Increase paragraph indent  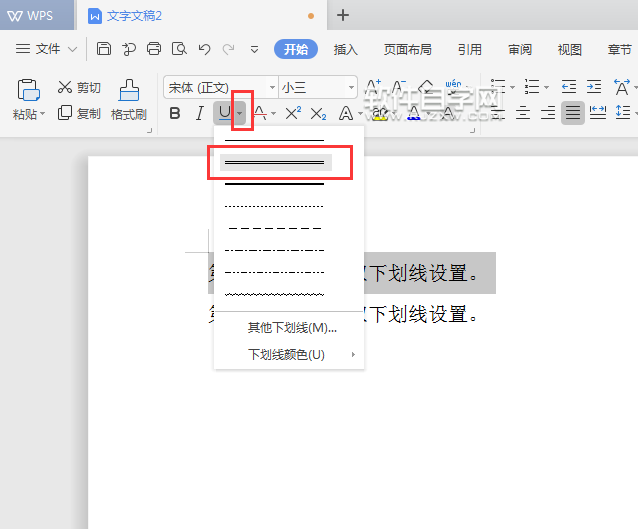[594, 87]
